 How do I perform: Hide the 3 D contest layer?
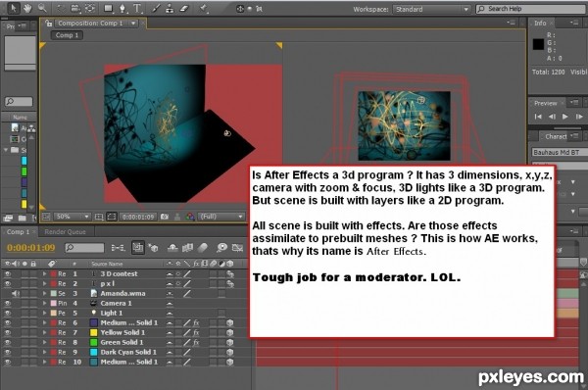8,274
